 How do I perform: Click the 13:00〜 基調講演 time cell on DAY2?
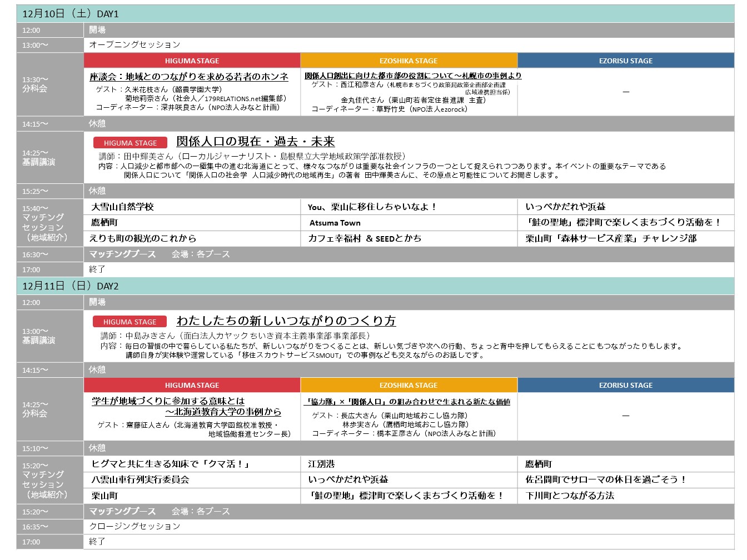pos(50,336)
